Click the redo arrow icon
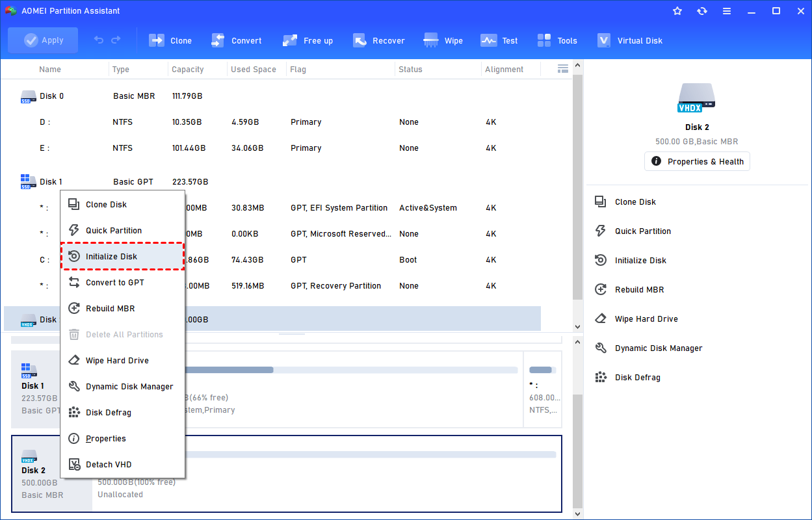Screen dimensions: 812x520 (116, 40)
